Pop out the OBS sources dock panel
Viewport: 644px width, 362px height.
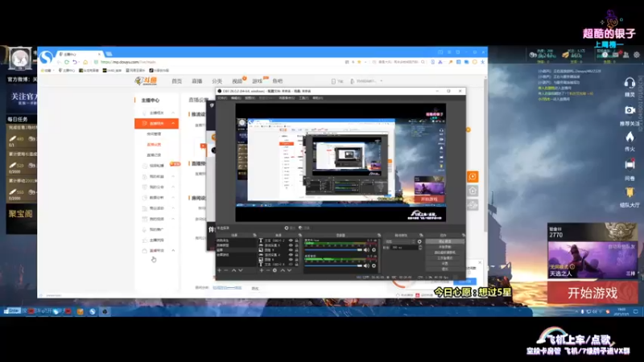click(x=299, y=235)
